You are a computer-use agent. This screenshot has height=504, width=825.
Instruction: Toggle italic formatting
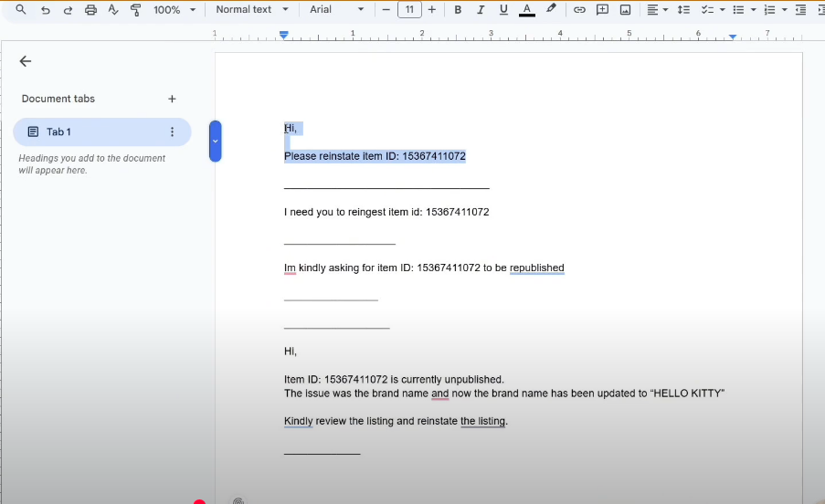point(481,10)
